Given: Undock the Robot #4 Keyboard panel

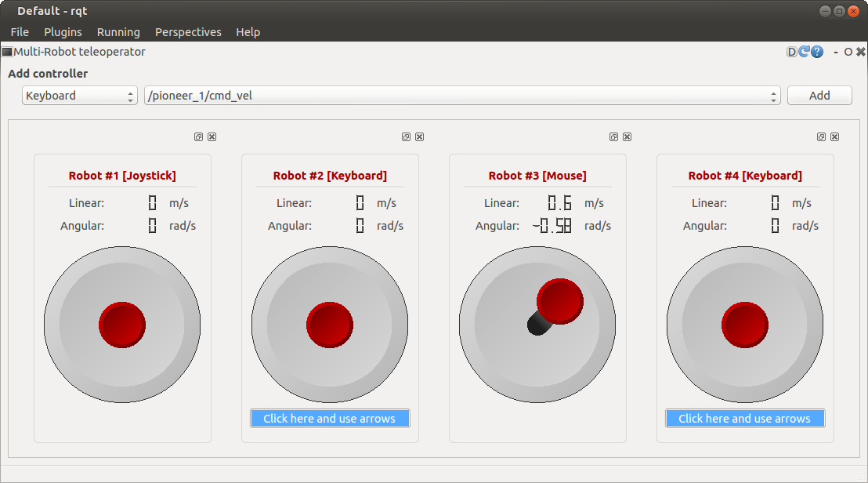Looking at the screenshot, I should pyautogui.click(x=821, y=136).
